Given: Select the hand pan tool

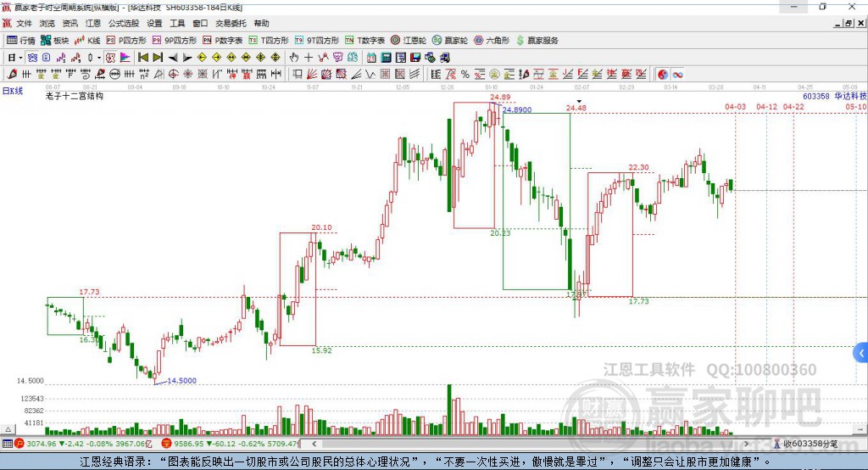Looking at the screenshot, I should [x=294, y=58].
